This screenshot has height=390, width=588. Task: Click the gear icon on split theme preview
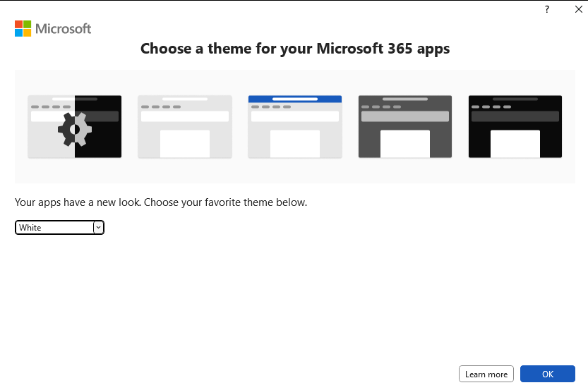point(75,129)
